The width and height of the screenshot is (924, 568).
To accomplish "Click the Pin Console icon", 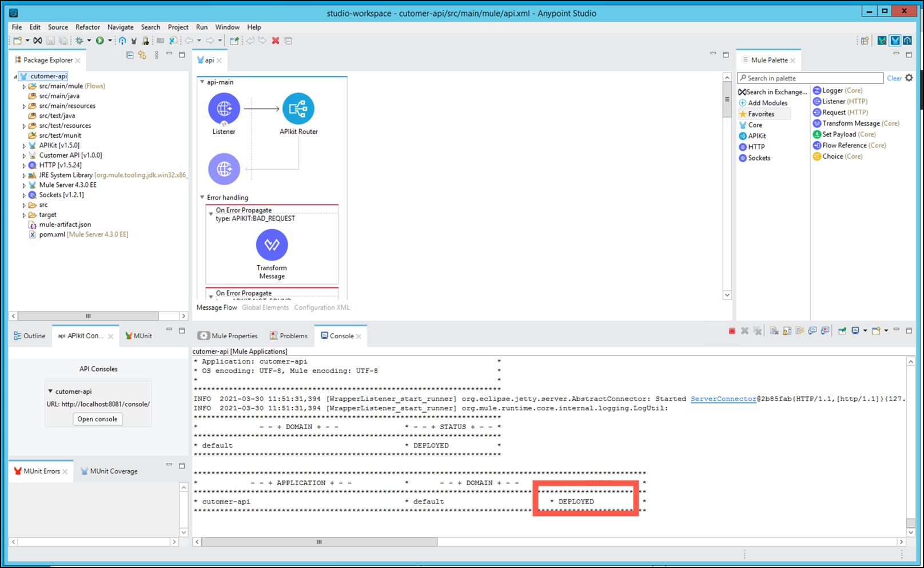I will [x=842, y=331].
